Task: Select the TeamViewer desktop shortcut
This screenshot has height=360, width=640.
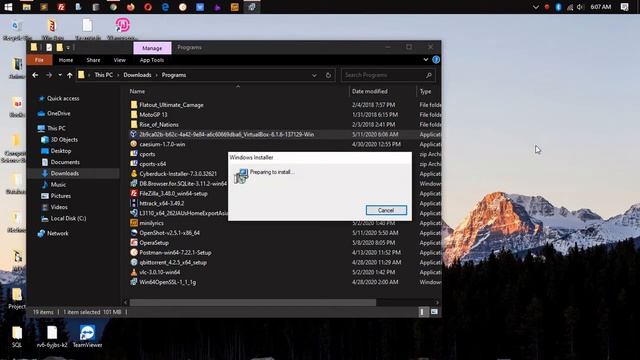Action: click(87, 336)
